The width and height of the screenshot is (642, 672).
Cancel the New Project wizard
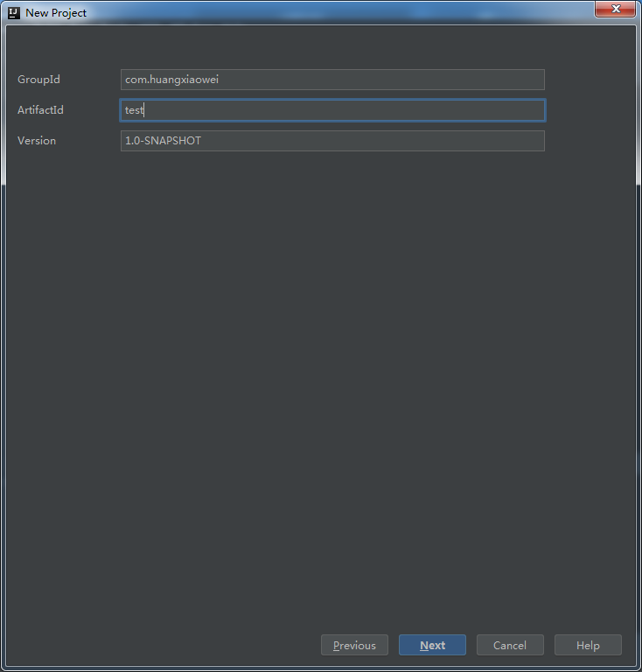click(x=510, y=645)
